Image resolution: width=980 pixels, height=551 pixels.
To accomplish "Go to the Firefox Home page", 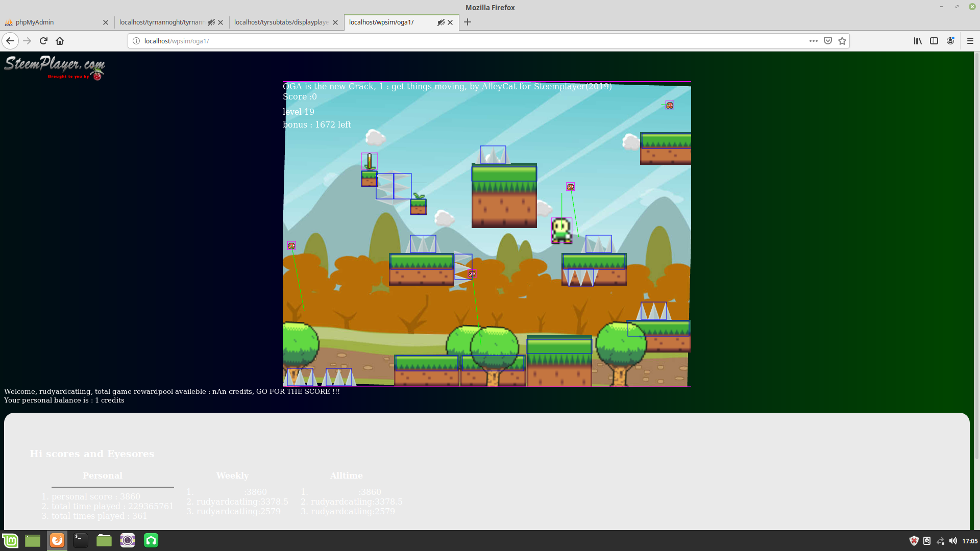I will point(60,41).
